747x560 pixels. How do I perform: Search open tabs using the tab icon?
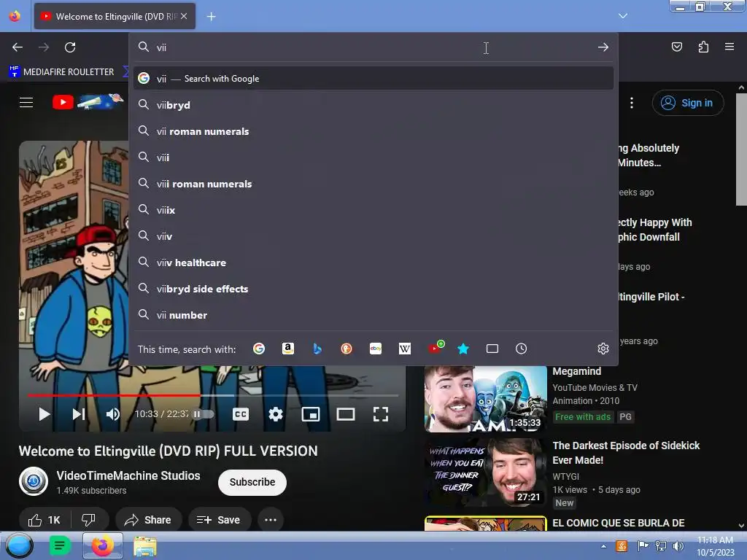(492, 349)
